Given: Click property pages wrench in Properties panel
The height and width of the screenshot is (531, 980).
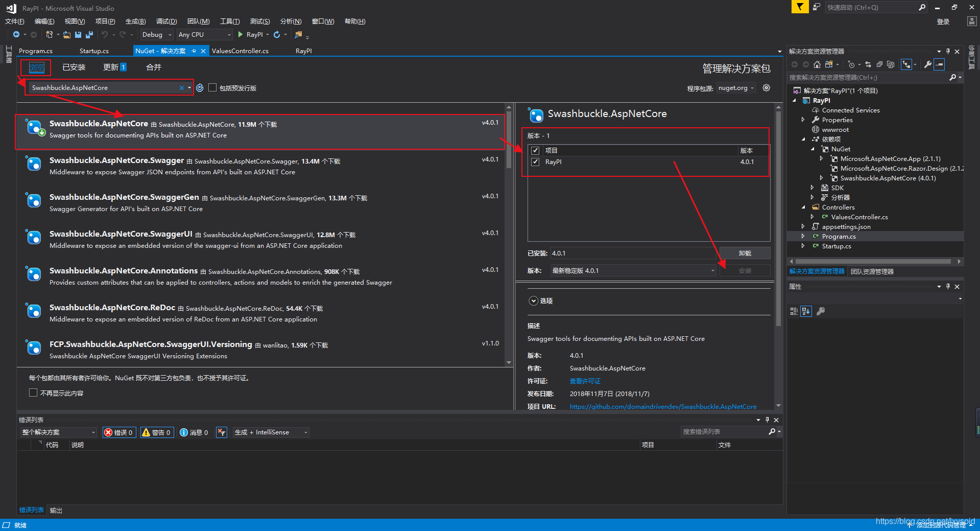Looking at the screenshot, I should 821,311.
